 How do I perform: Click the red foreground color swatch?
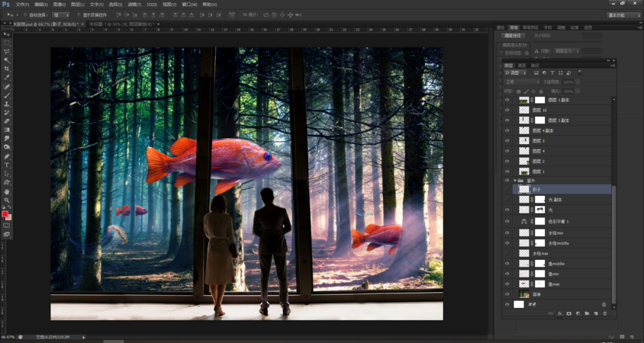coord(5,214)
